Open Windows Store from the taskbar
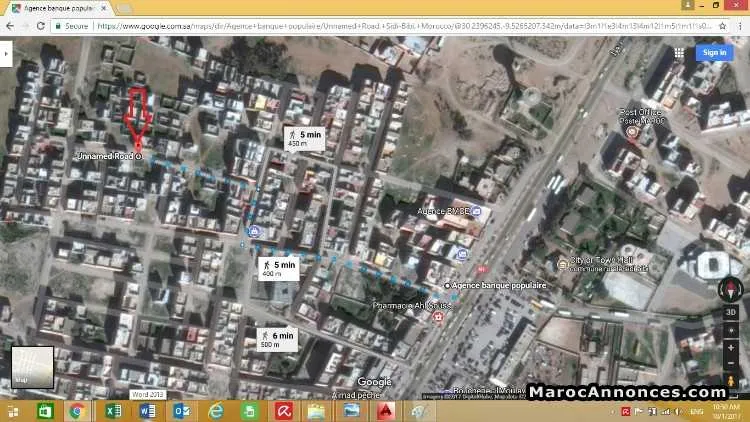Screen dimensions: 750x422 [x=45, y=411]
